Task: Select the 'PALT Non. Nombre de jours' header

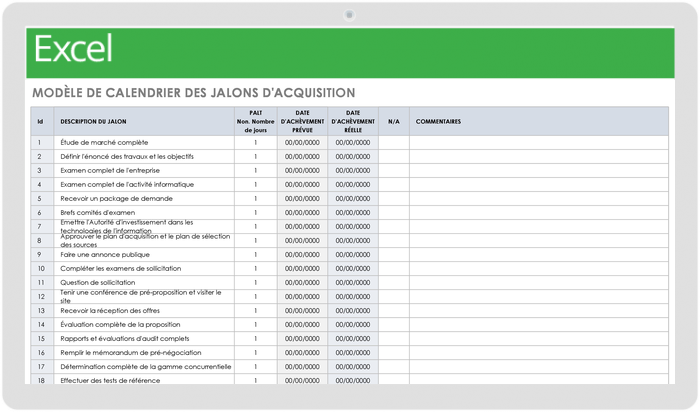Action: (x=256, y=121)
